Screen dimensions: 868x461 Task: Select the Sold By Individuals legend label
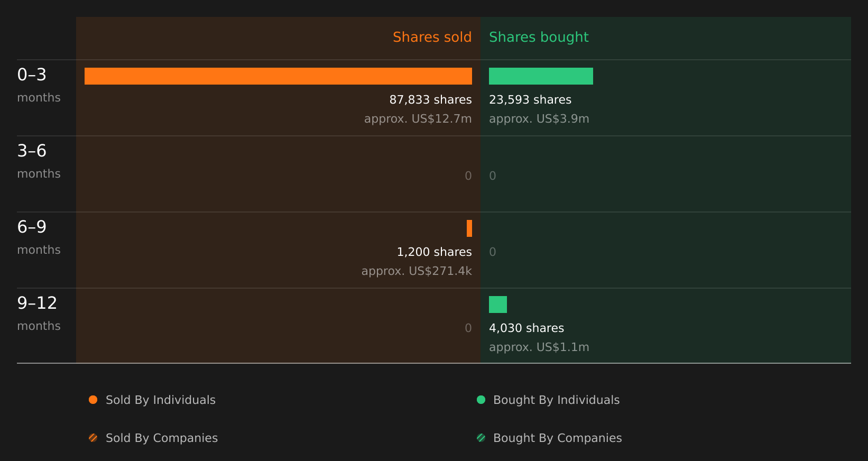click(x=161, y=400)
